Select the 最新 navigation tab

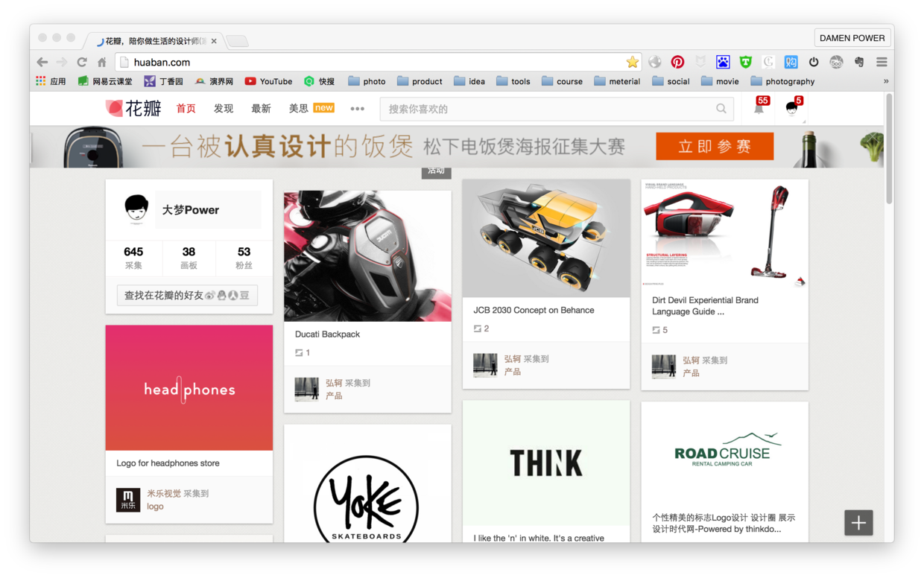point(261,109)
